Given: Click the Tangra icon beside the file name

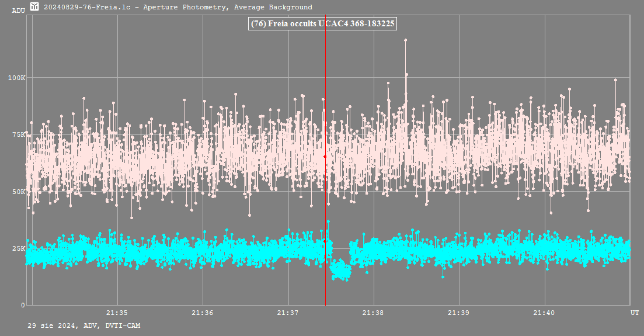Looking at the screenshot, I should (x=34, y=6).
